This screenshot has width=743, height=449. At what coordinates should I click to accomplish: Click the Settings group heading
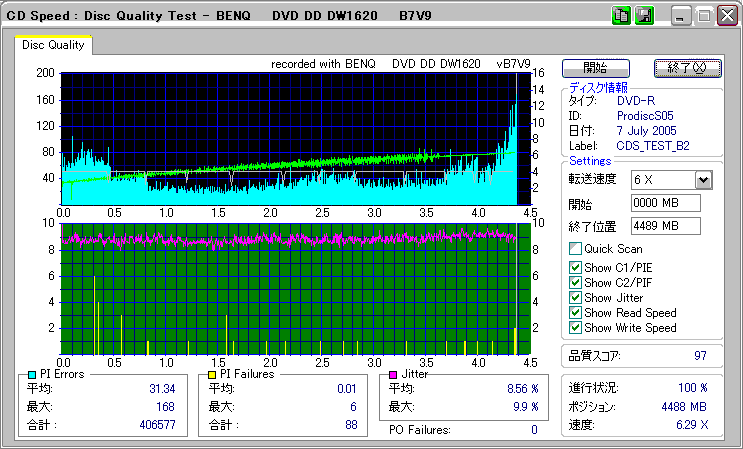[590, 161]
